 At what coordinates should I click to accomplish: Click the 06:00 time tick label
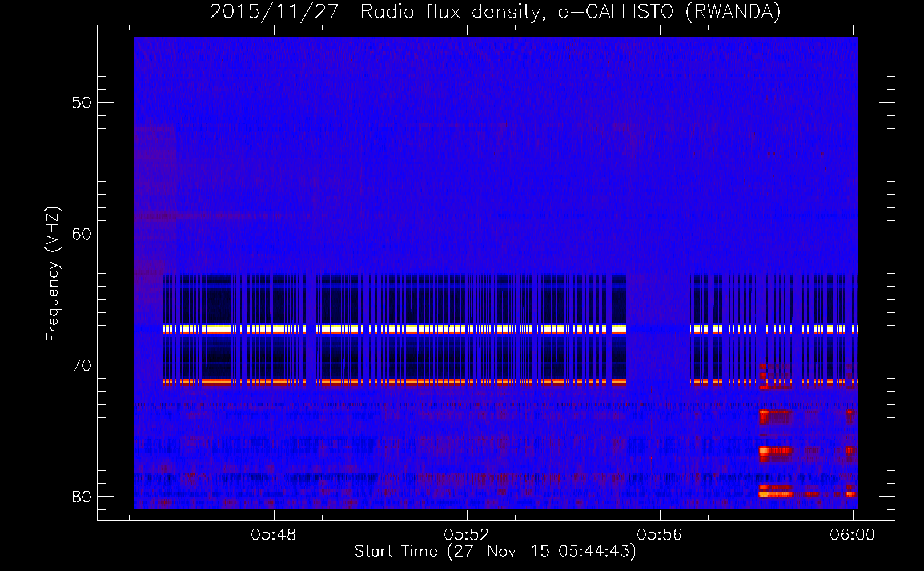853,535
